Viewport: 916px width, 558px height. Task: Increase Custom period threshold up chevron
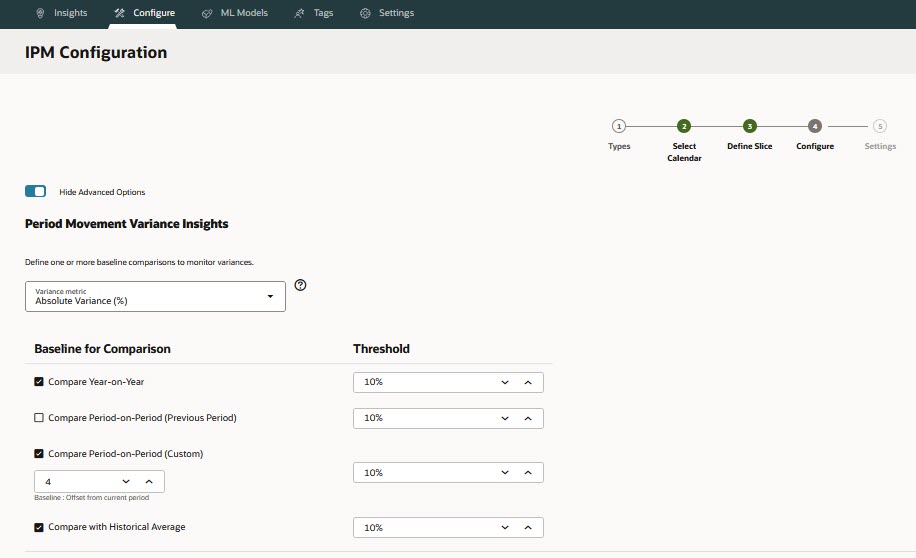pos(528,472)
